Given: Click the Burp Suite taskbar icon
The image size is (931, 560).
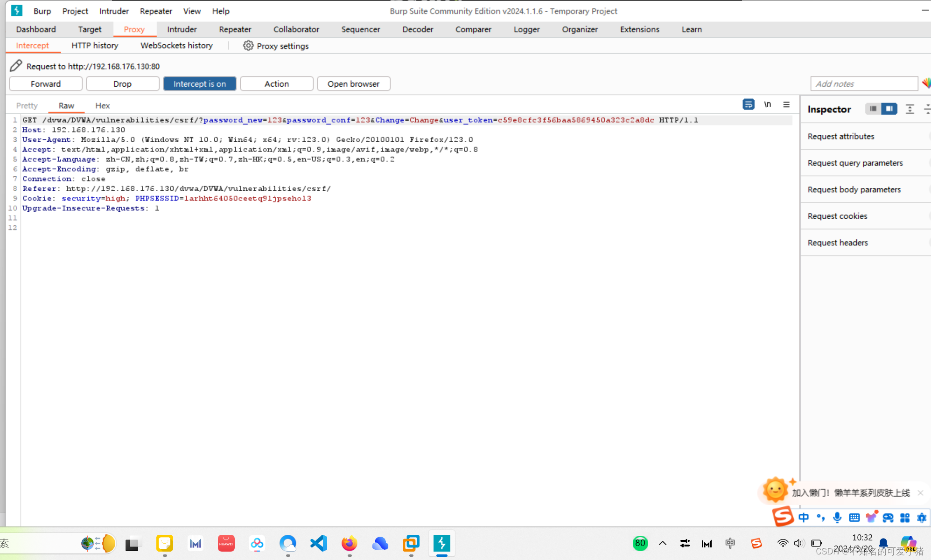Looking at the screenshot, I should click(x=441, y=543).
